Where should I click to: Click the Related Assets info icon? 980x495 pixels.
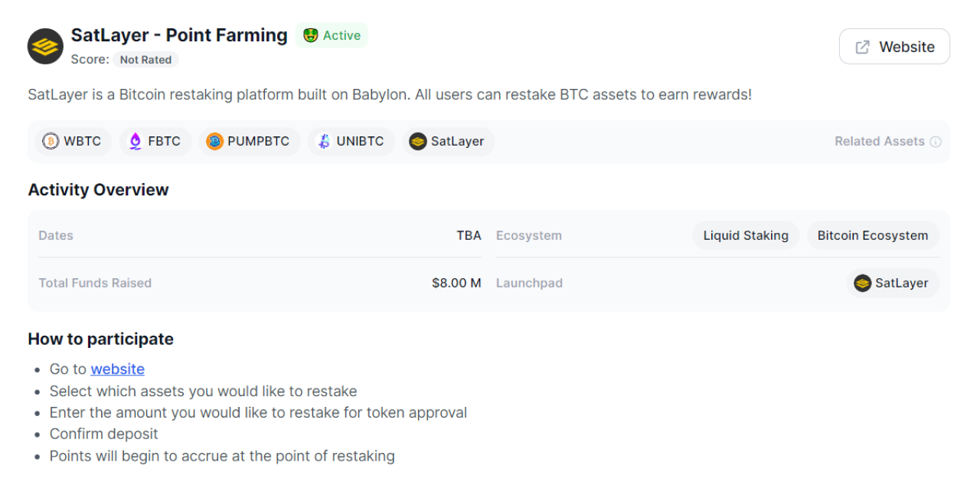coord(936,142)
